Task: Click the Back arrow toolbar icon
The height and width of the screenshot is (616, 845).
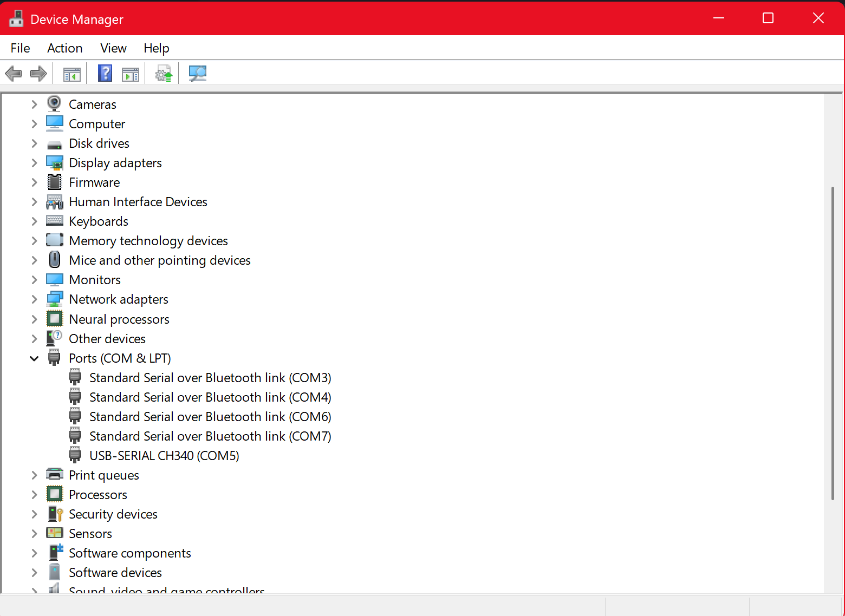Action: [x=14, y=73]
